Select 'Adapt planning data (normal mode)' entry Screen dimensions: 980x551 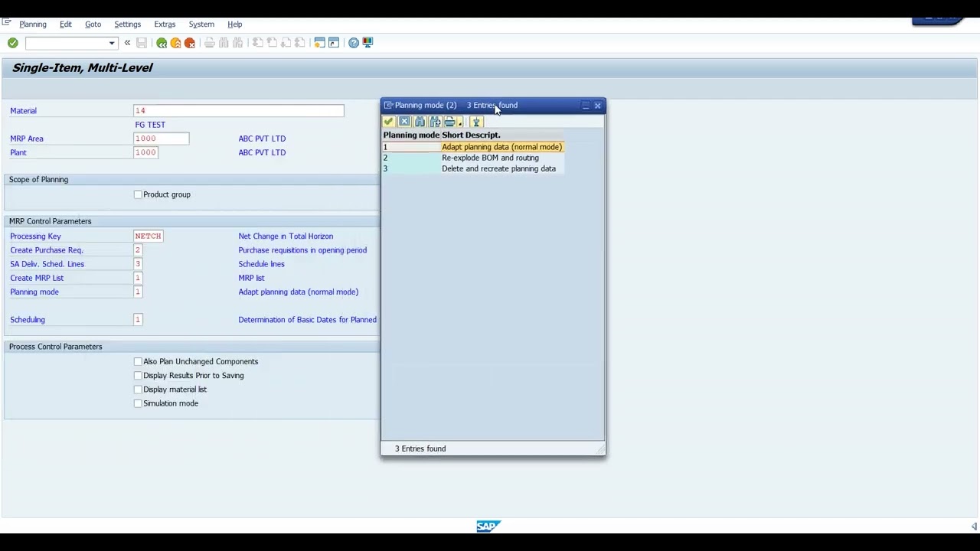tap(501, 147)
